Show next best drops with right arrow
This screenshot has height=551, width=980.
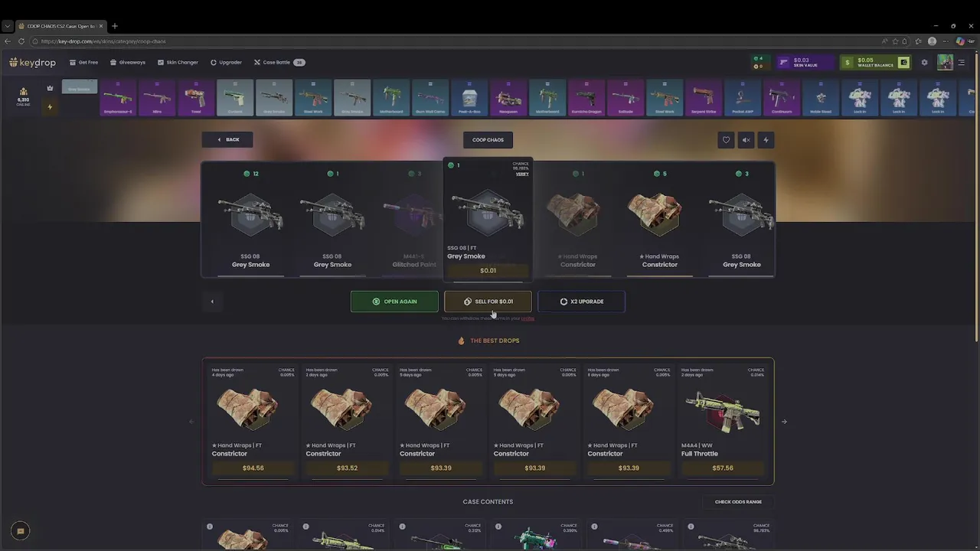(784, 422)
